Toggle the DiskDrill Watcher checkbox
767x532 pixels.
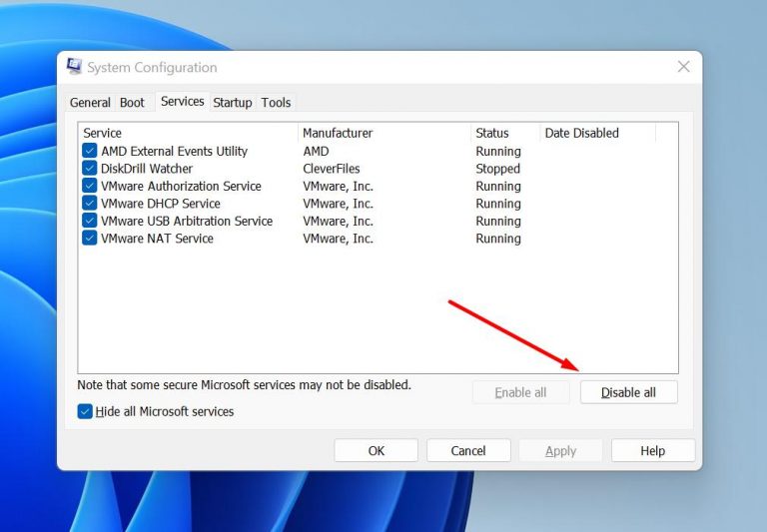tap(90, 169)
